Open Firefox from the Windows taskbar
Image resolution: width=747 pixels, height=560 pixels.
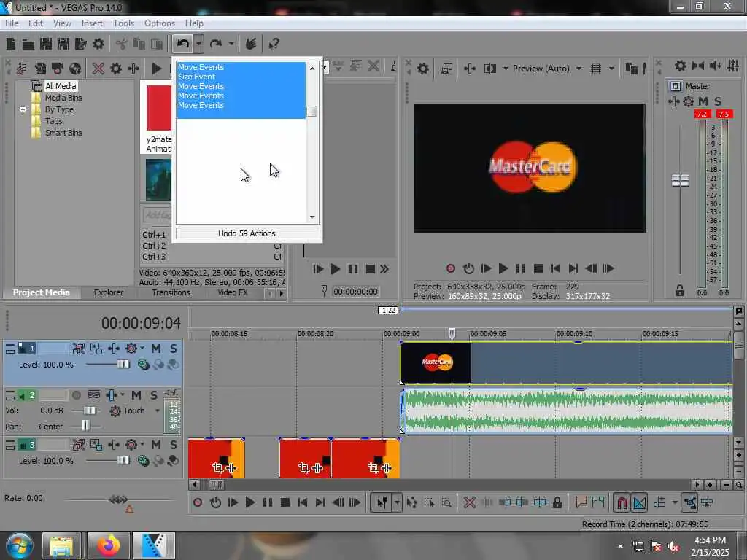109,545
